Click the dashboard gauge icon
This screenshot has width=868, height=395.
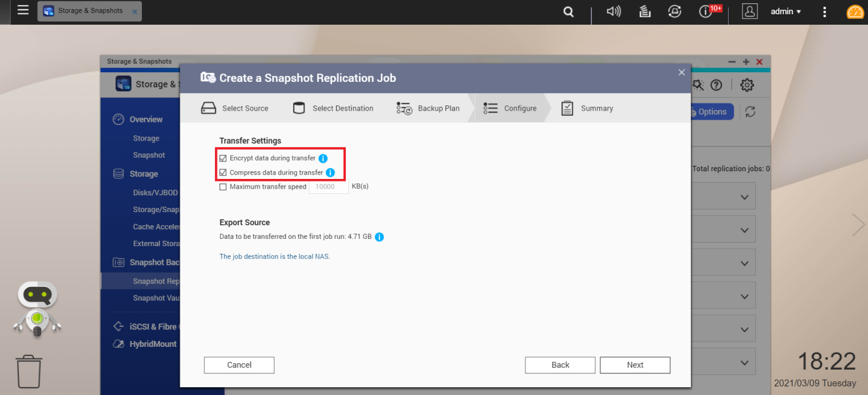coord(855,12)
